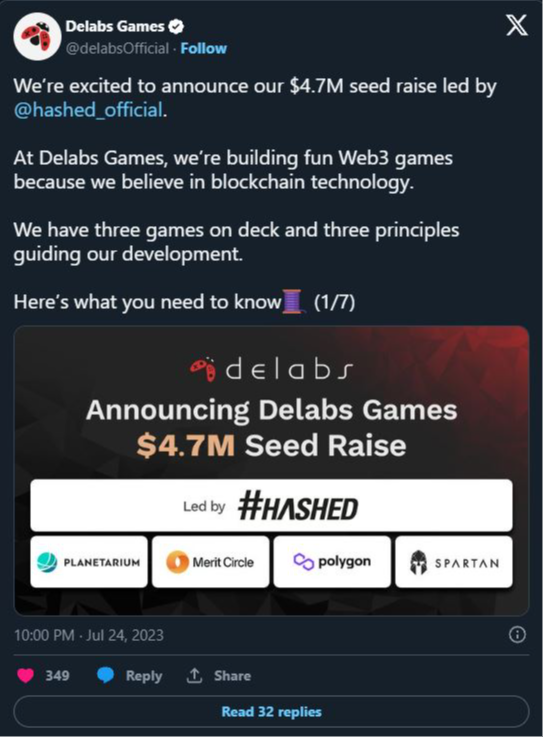Click the Share text label
The height and width of the screenshot is (737, 543).
click(232, 675)
